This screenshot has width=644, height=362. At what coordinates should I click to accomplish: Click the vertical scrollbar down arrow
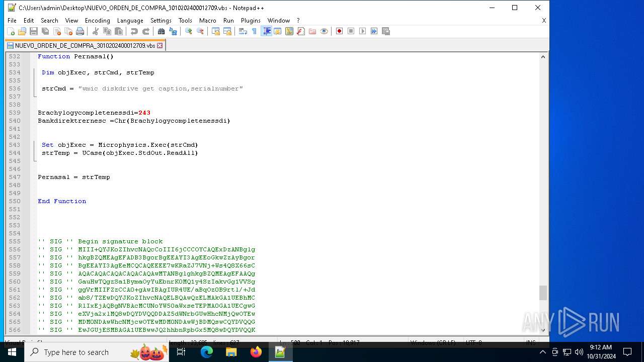(543, 330)
